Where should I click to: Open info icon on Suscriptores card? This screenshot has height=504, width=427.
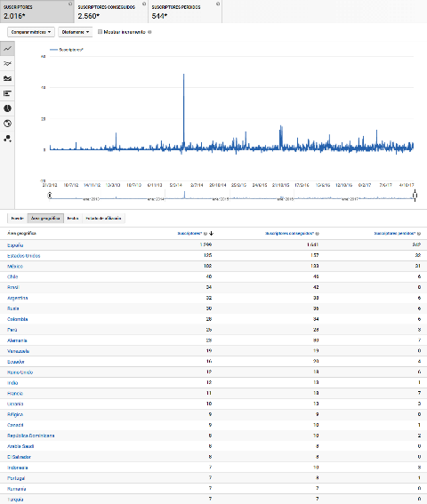70,4
